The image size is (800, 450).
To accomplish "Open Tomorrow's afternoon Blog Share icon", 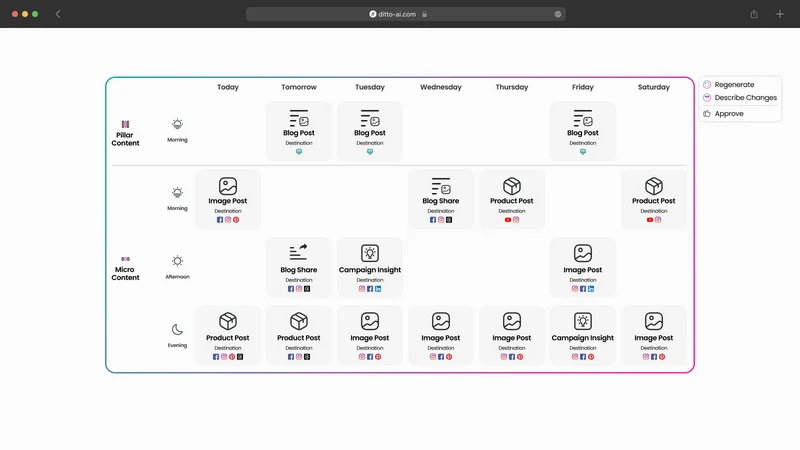I will [x=298, y=253].
